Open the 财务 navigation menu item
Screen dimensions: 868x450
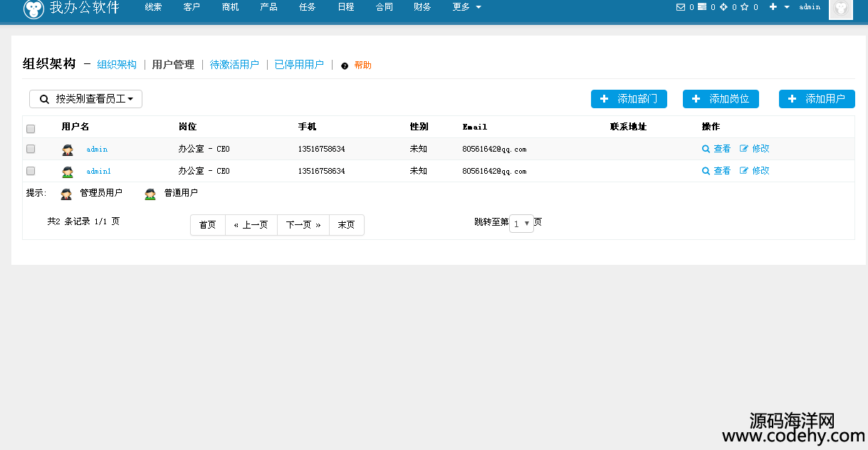(x=422, y=7)
